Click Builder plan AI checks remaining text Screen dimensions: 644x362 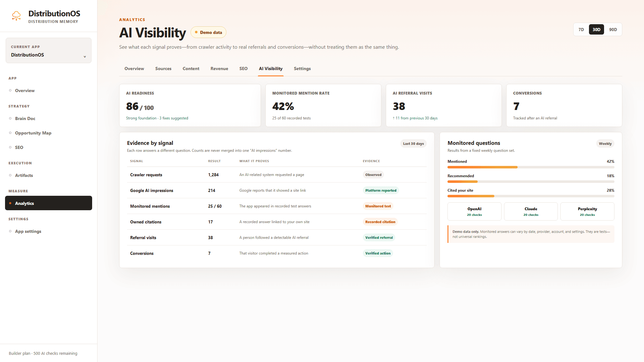click(43, 353)
